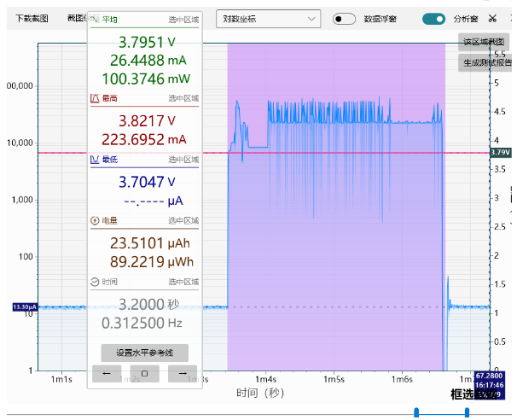Click the average (平均) section icon
Image resolution: width=517 pixels, height=420 pixels.
point(95,19)
